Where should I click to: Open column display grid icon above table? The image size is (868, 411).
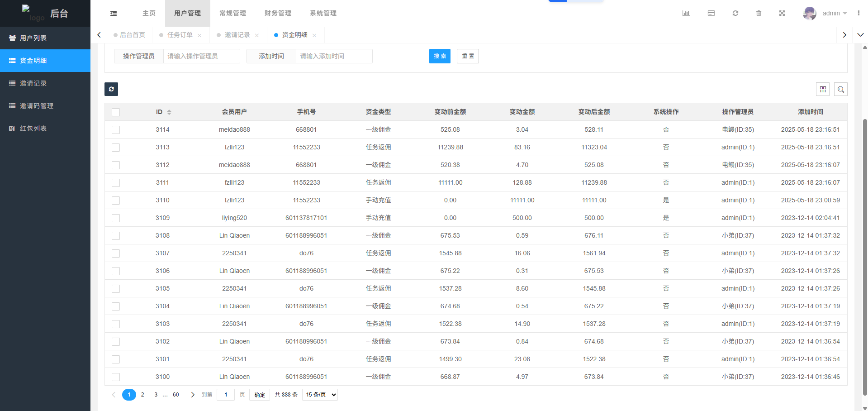tap(823, 90)
